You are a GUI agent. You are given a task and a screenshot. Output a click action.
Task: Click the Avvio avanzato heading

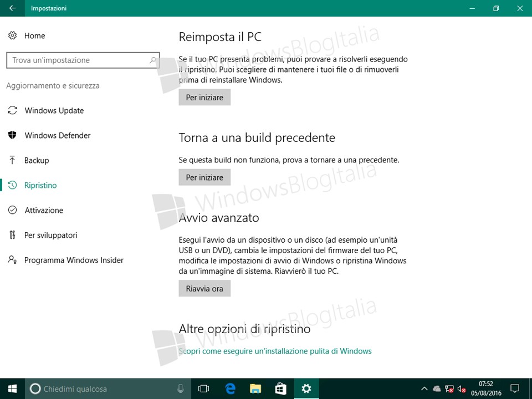pyautogui.click(x=219, y=217)
